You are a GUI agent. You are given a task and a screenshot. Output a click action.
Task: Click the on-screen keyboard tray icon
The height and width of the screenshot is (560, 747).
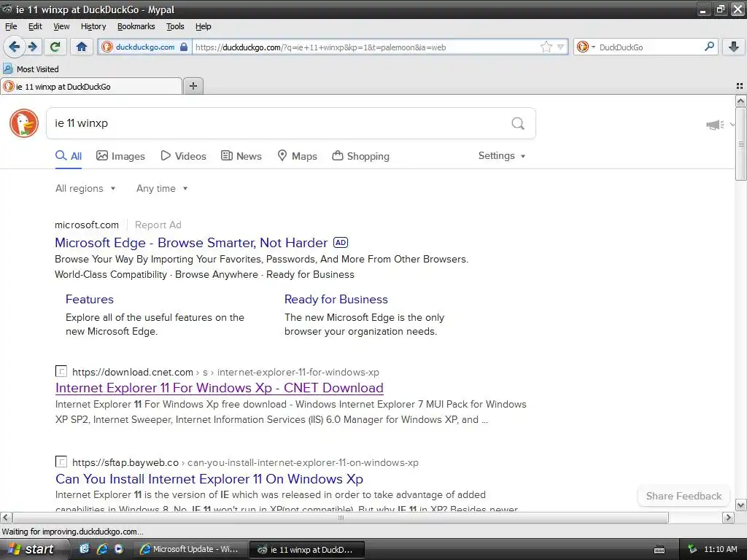tap(659, 550)
